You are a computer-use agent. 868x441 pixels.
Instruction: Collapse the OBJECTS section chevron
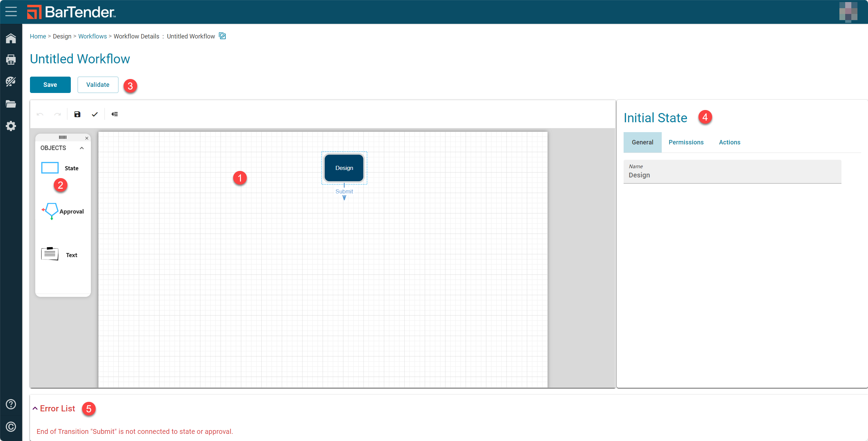pos(82,148)
